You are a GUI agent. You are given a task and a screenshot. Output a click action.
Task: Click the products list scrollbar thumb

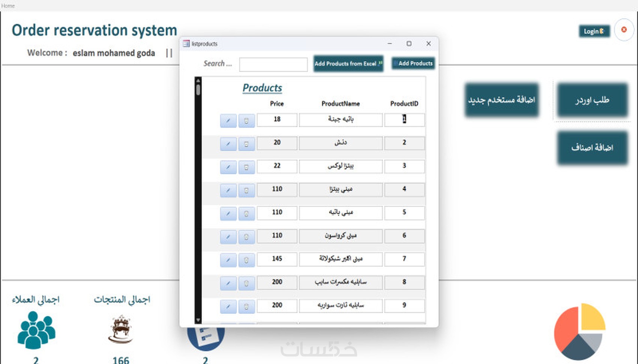tap(198, 89)
